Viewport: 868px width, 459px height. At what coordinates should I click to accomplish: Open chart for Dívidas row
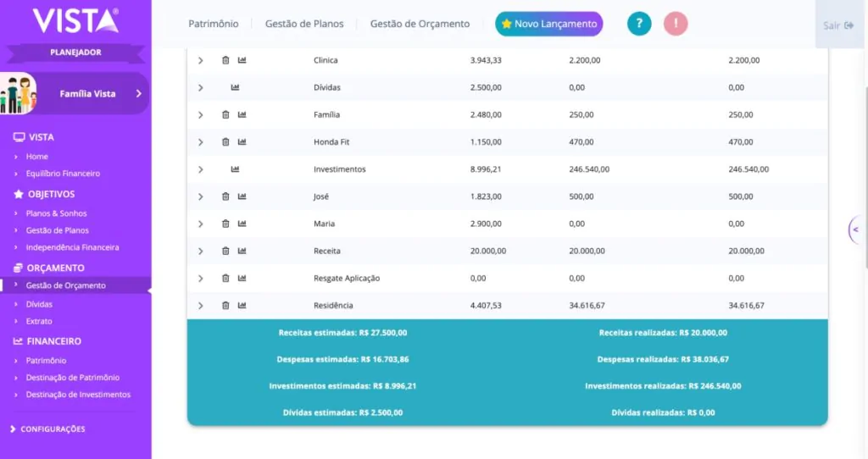[235, 87]
